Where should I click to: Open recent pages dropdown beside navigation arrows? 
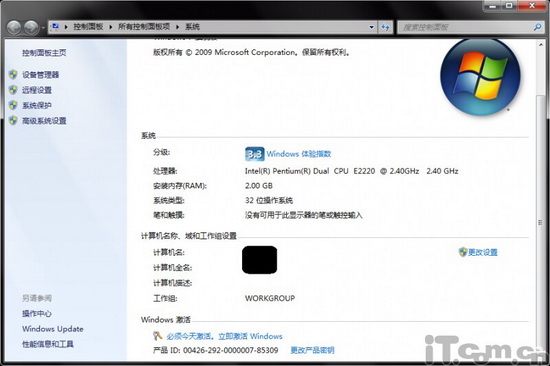(x=43, y=27)
